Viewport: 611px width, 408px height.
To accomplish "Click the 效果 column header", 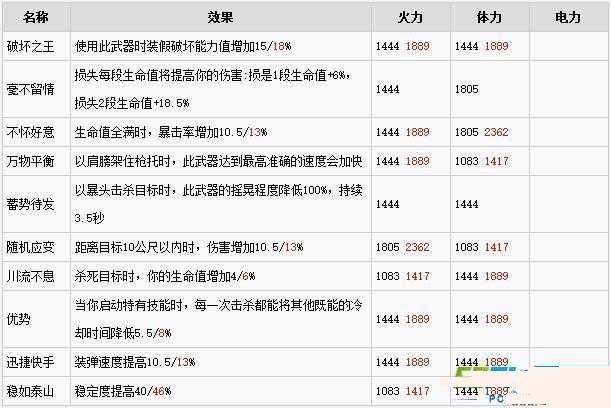I will (x=221, y=18).
